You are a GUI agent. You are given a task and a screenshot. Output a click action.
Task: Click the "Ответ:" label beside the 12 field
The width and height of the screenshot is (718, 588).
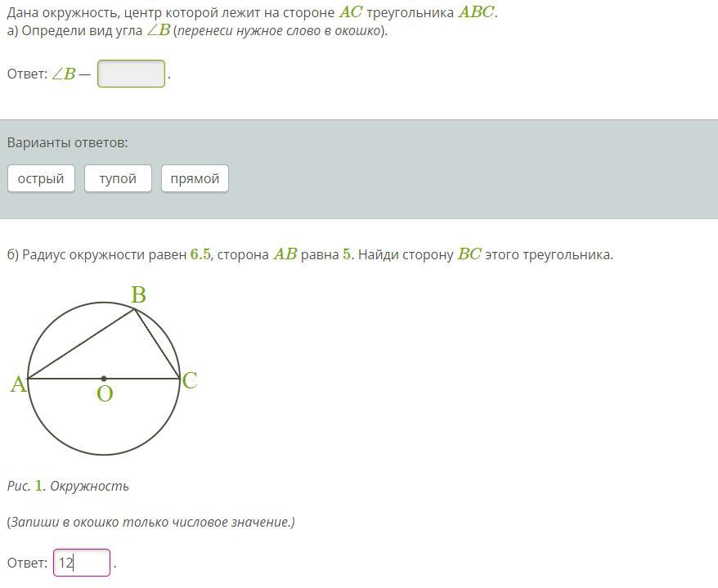pos(27,563)
